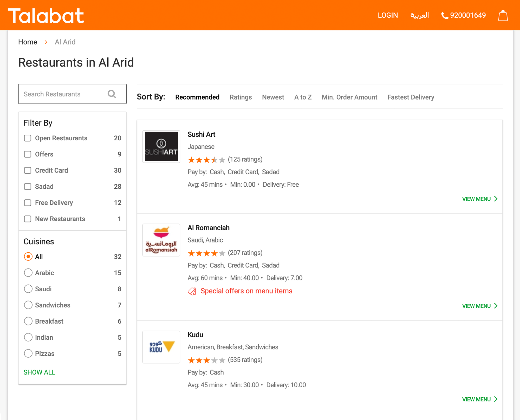Click Kudu VIEW MENU text
This screenshot has width=520, height=420.
(x=476, y=399)
